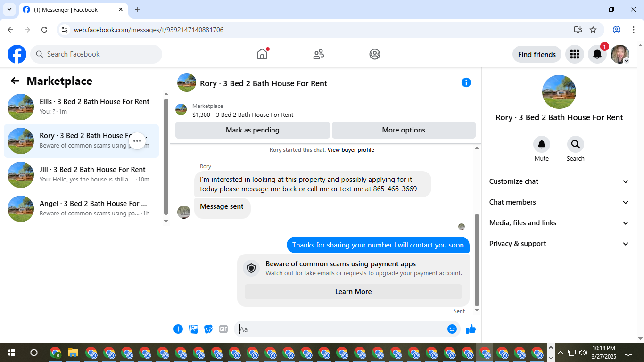This screenshot has height=362, width=644.
Task: Send a thumbs-up like
Action: click(471, 329)
